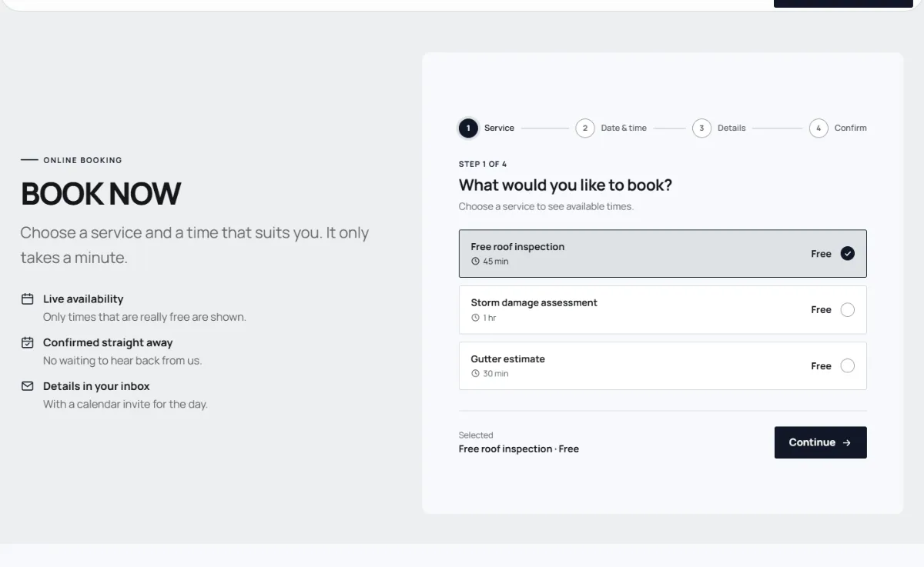Click the clock icon next to 45 min
The height and width of the screenshot is (567, 924).
(475, 262)
